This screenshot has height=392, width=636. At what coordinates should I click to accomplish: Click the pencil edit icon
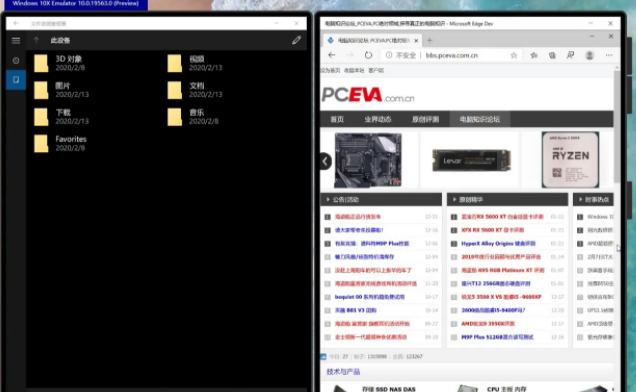tap(297, 40)
